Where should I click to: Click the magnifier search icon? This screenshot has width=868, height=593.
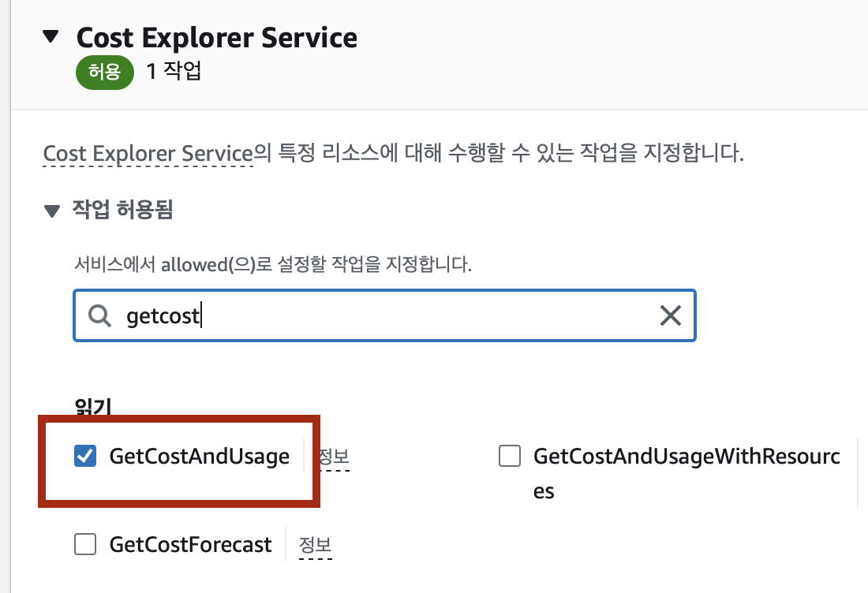[x=99, y=316]
